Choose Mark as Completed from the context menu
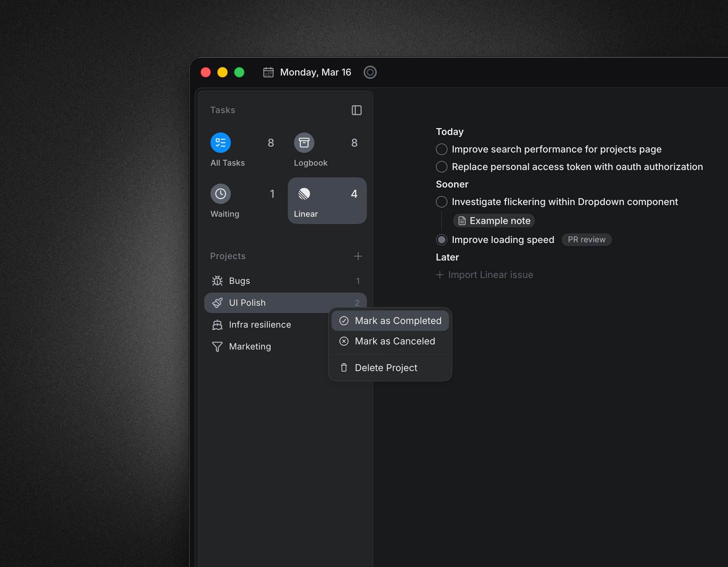The height and width of the screenshot is (567, 728). (390, 321)
